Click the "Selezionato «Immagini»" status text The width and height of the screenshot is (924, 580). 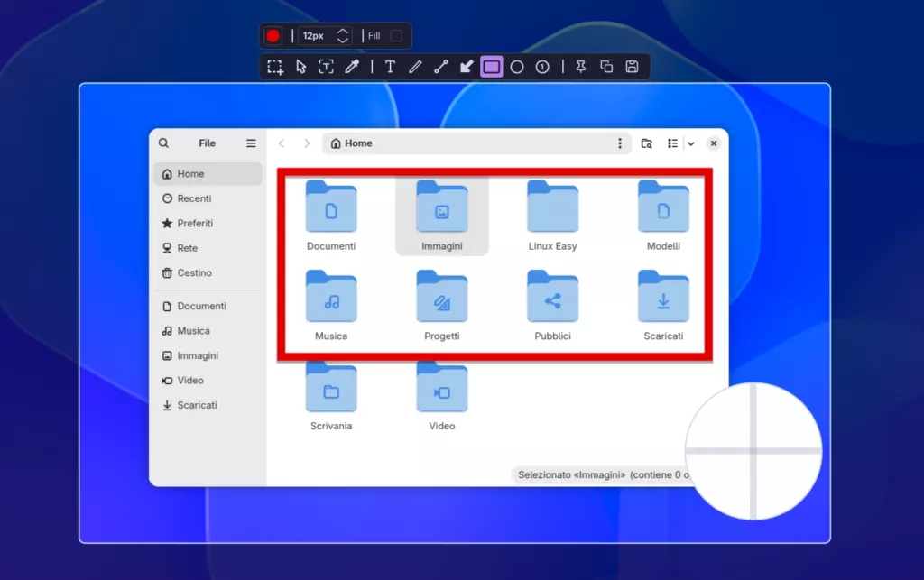(x=571, y=474)
